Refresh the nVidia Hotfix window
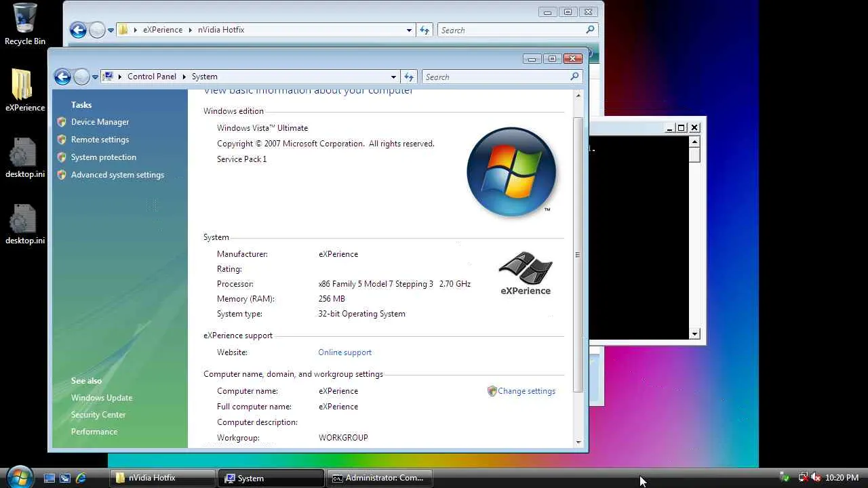The image size is (868, 488). coord(425,30)
